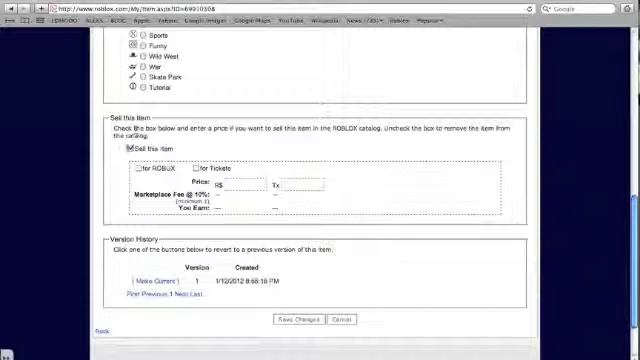Go back with the browser back arrow
This screenshot has height=360, width=640.
pyautogui.click(x=11, y=9)
